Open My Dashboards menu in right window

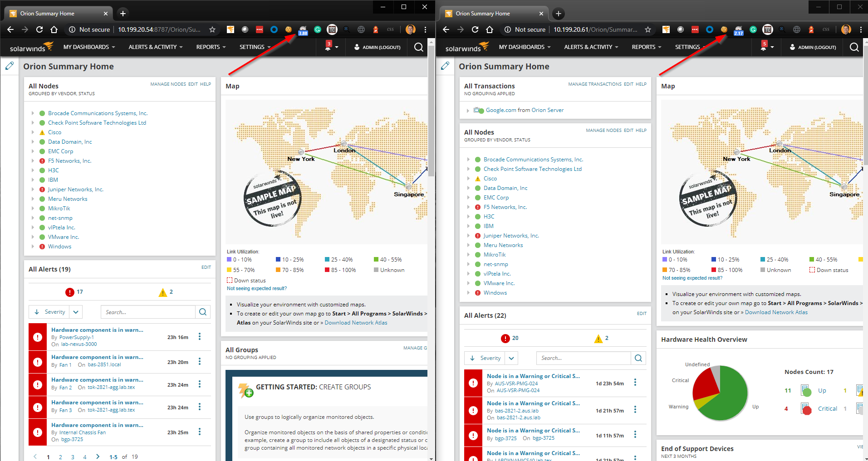[x=525, y=47]
